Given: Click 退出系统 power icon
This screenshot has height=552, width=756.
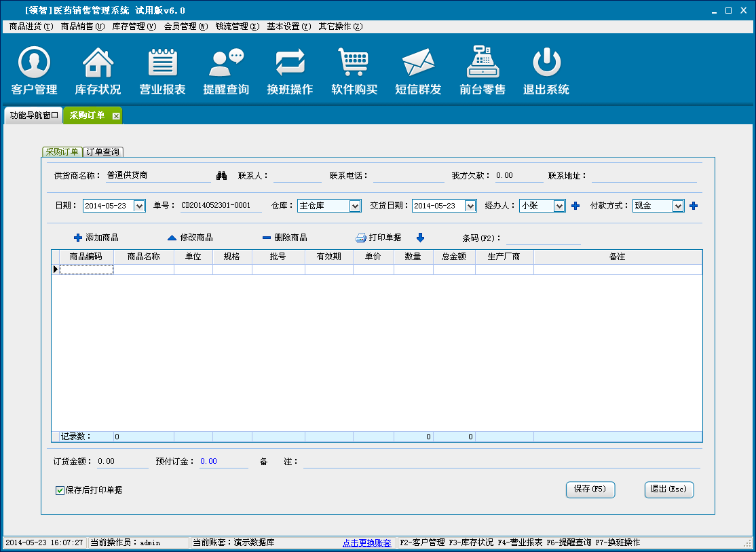Looking at the screenshot, I should [x=546, y=63].
